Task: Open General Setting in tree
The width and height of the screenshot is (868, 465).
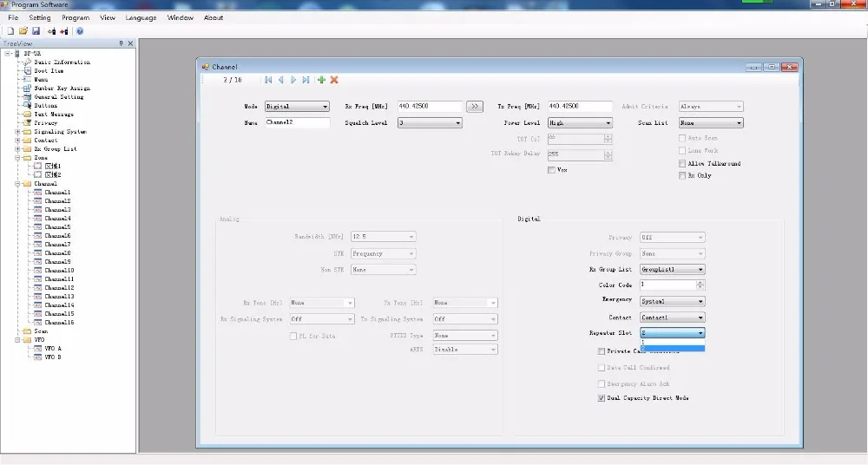Action: tap(59, 97)
